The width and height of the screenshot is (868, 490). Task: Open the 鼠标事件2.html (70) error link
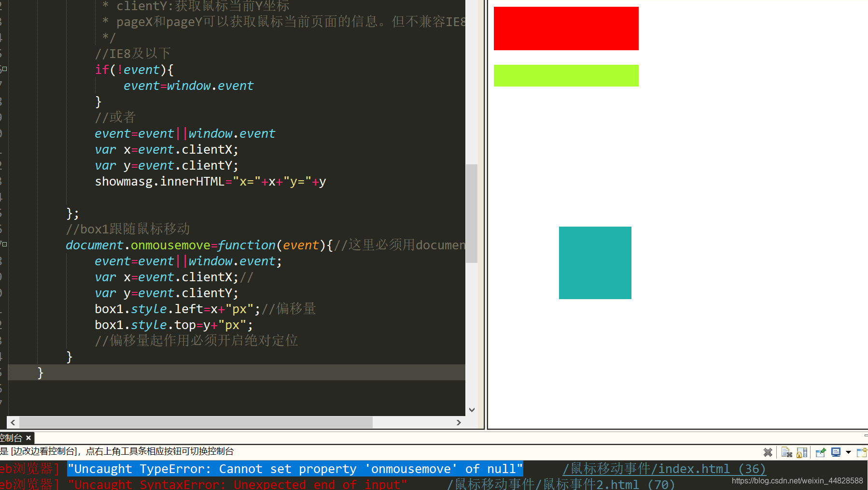coord(560,484)
